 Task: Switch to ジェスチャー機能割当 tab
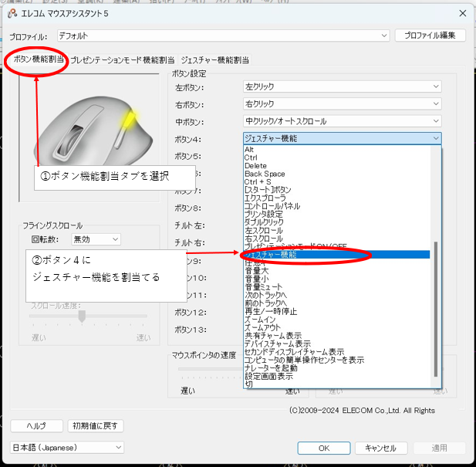(x=215, y=60)
